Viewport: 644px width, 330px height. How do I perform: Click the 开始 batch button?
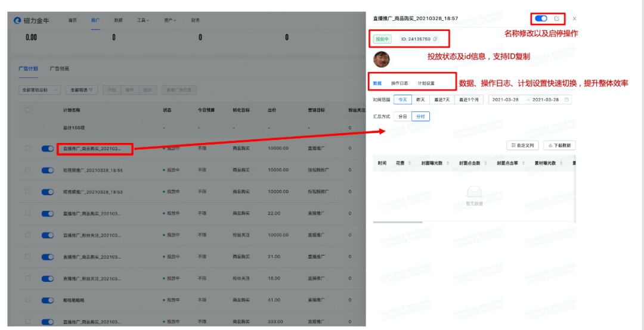coord(112,90)
